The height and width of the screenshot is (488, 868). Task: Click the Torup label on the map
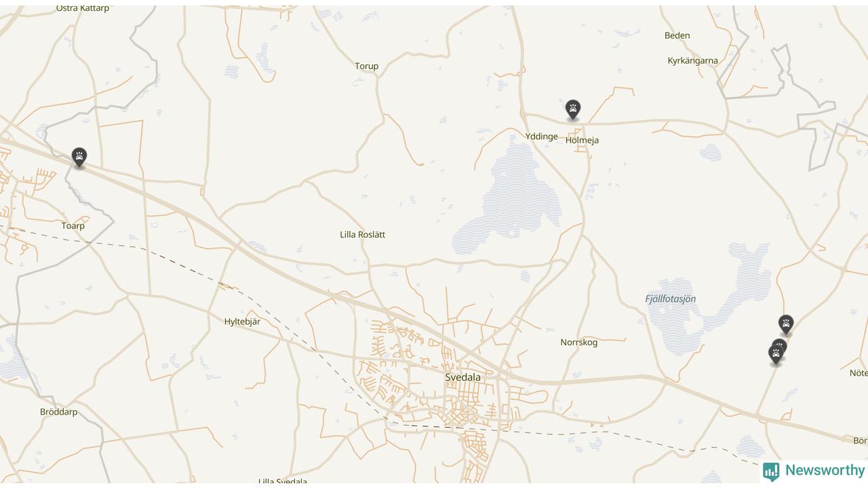[366, 66]
